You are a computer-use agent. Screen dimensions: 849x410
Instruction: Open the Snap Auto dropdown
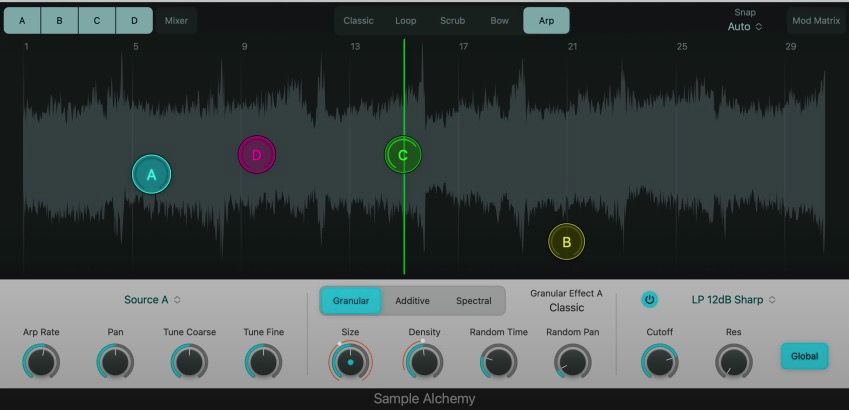tap(745, 27)
